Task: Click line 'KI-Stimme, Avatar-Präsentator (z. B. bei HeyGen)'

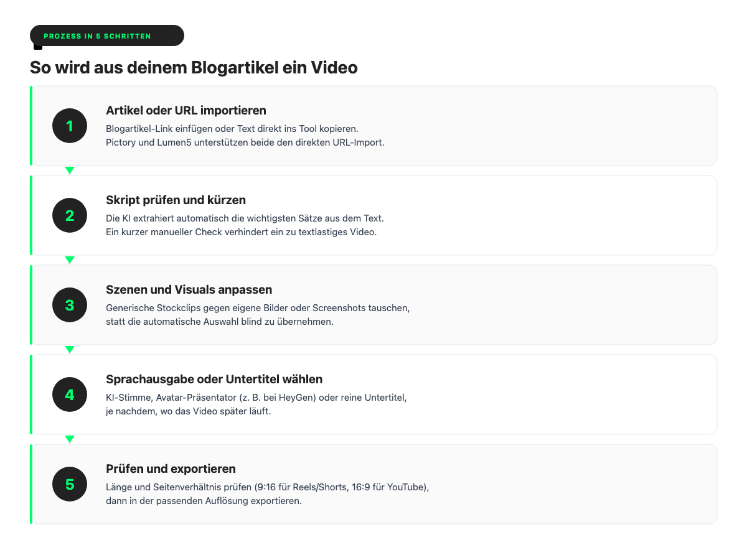Action: pyautogui.click(x=256, y=398)
